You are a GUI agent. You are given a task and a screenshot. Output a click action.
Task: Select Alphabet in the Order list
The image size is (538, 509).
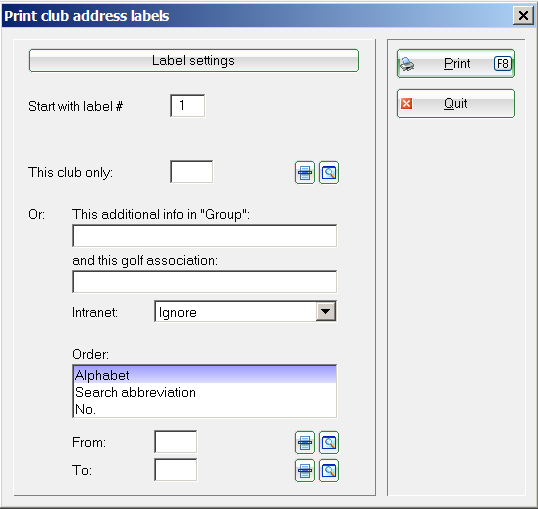(x=204, y=375)
